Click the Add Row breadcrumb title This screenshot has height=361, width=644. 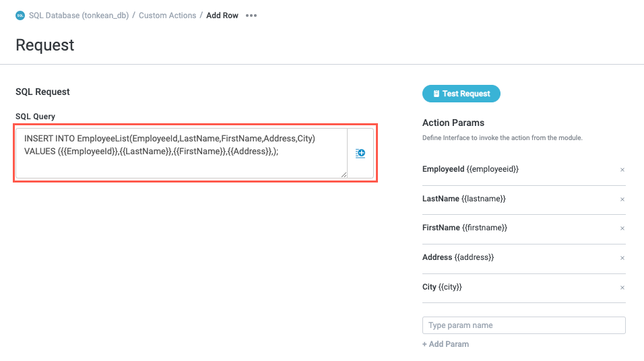click(222, 15)
